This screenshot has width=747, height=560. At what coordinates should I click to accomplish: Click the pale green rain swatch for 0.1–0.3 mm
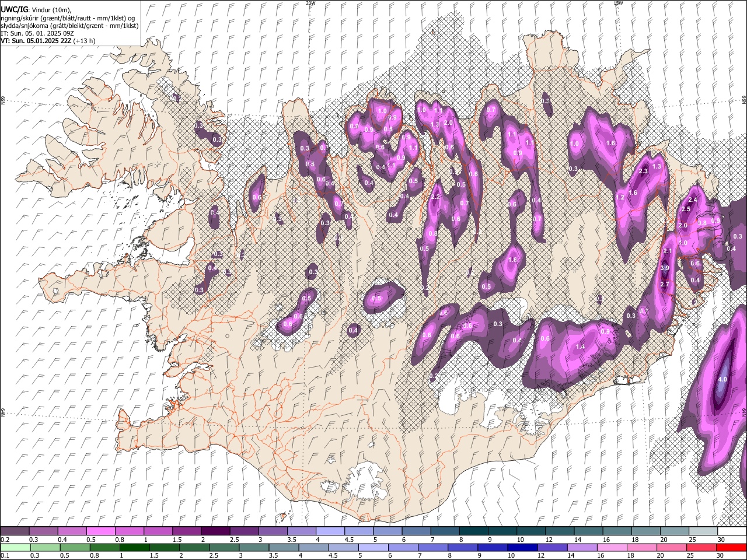tap(15, 547)
